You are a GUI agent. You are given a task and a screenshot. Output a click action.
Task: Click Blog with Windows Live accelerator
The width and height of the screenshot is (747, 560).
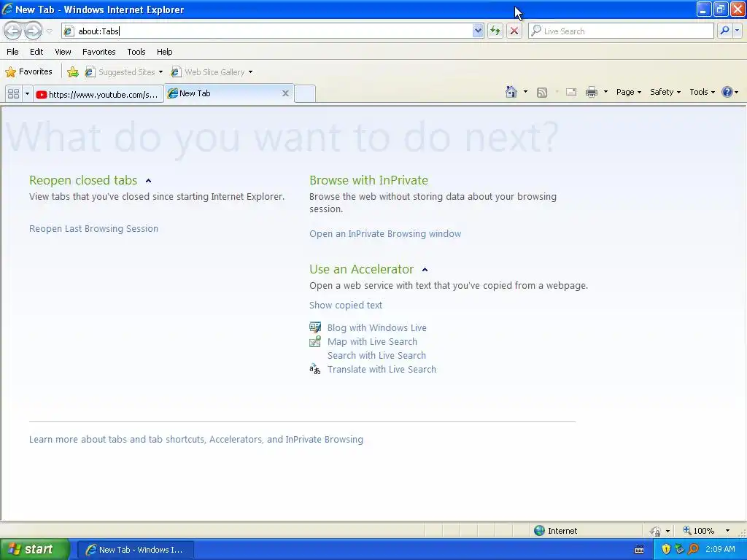pyautogui.click(x=377, y=327)
